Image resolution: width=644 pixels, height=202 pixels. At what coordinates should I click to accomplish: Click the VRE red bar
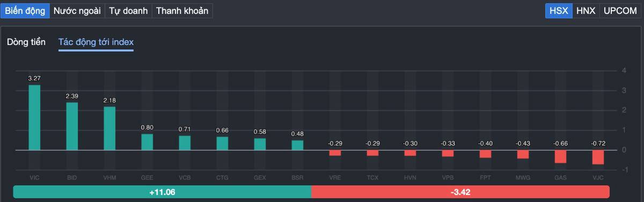335,153
